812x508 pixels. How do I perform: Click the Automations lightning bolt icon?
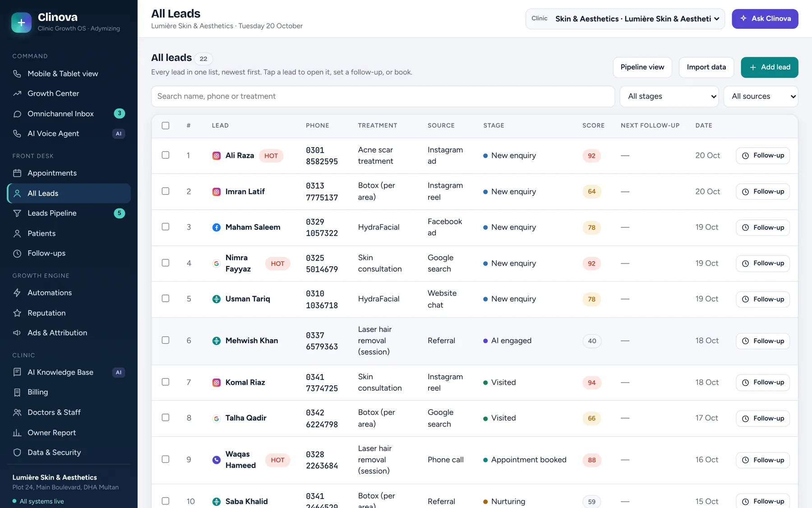tap(17, 293)
